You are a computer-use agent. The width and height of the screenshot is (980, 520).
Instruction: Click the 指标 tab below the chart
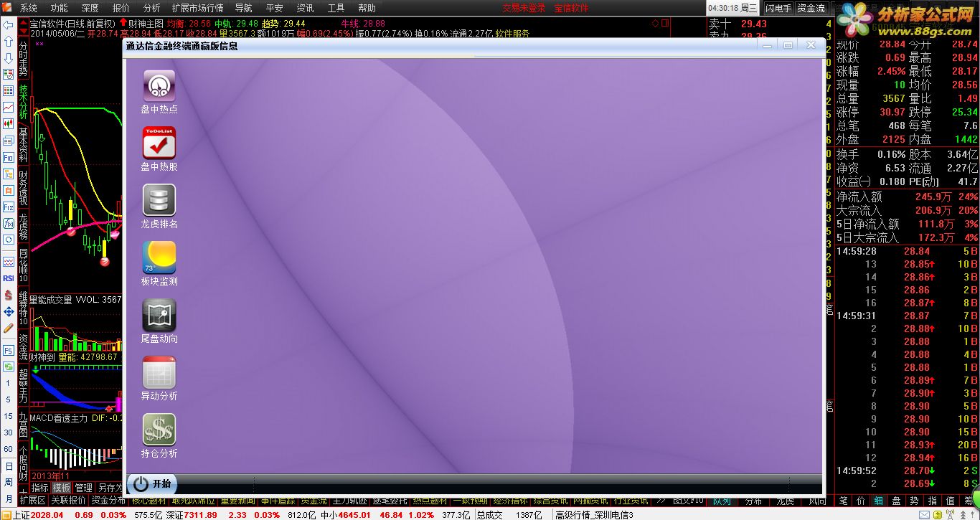click(x=39, y=488)
